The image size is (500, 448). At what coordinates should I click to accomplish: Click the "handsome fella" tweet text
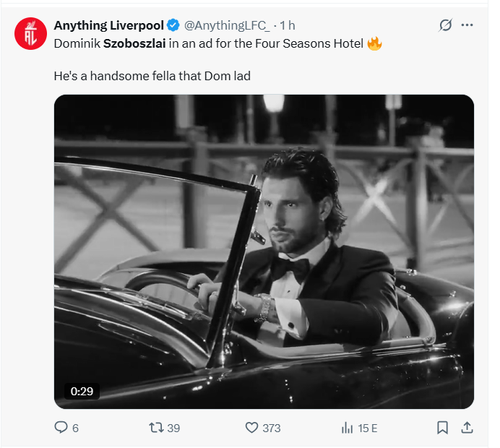pos(152,75)
